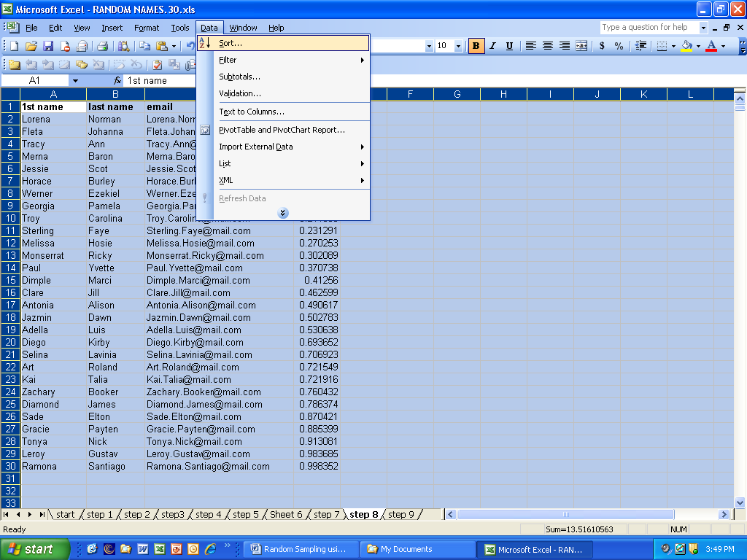Center-align text using the Center icon
The image size is (747, 560).
(547, 46)
